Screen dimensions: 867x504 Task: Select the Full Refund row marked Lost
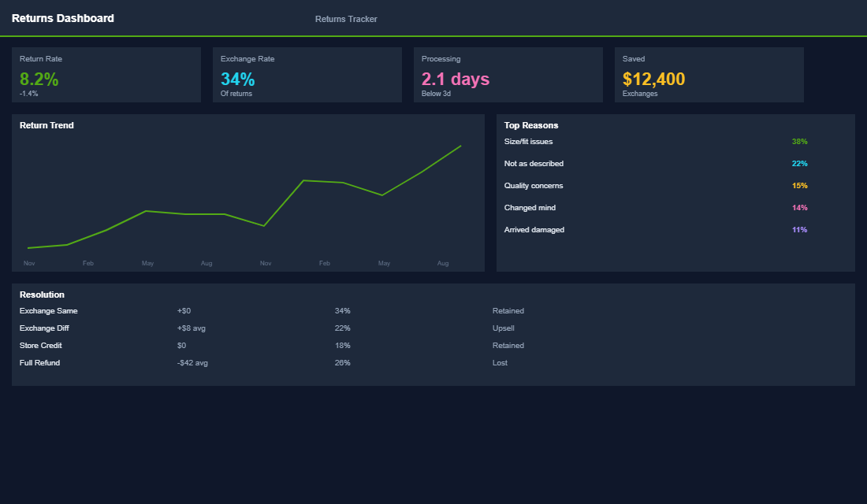[x=39, y=362]
